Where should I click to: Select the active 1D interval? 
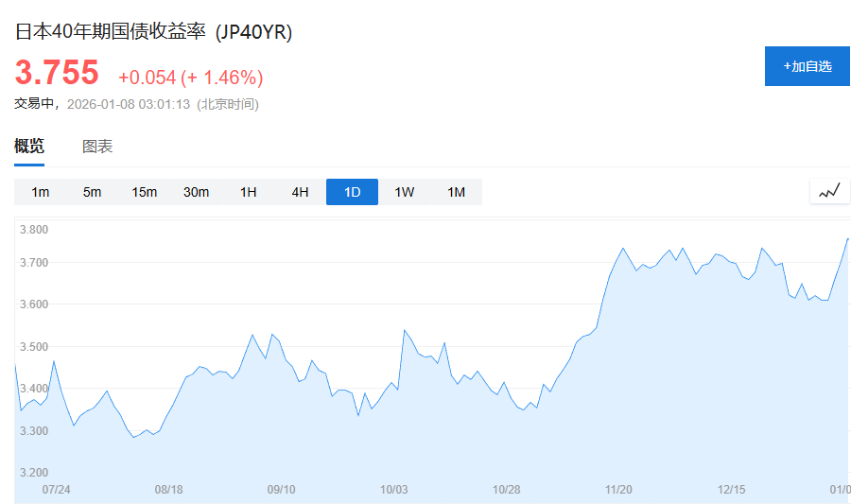[352, 192]
